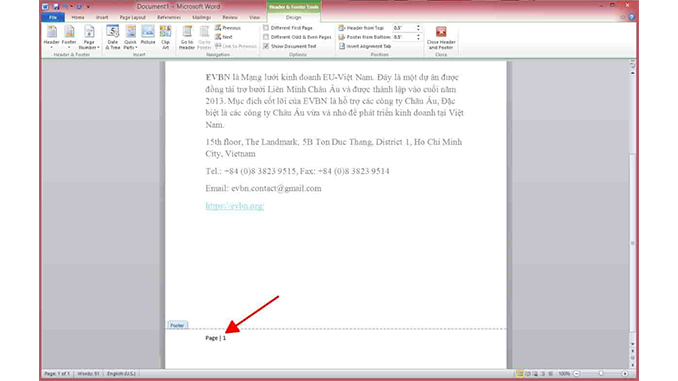Viewport: 678px width, 381px height.
Task: Switch to the Insert tab
Action: [102, 17]
